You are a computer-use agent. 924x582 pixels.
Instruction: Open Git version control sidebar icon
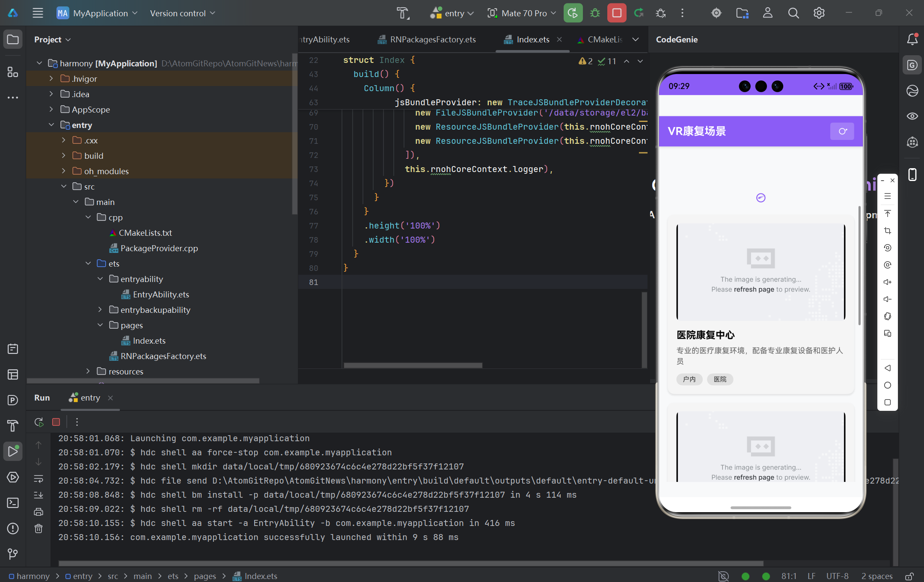click(13, 554)
